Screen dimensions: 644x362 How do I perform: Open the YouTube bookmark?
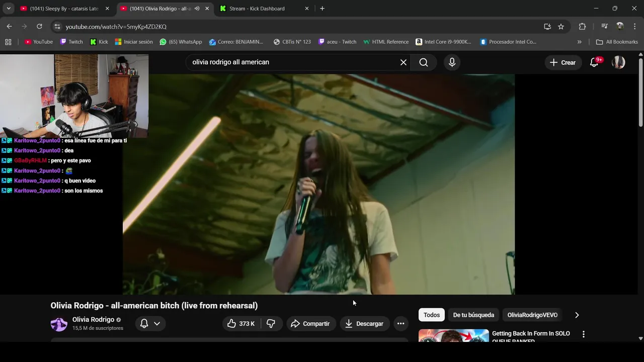[x=39, y=42]
